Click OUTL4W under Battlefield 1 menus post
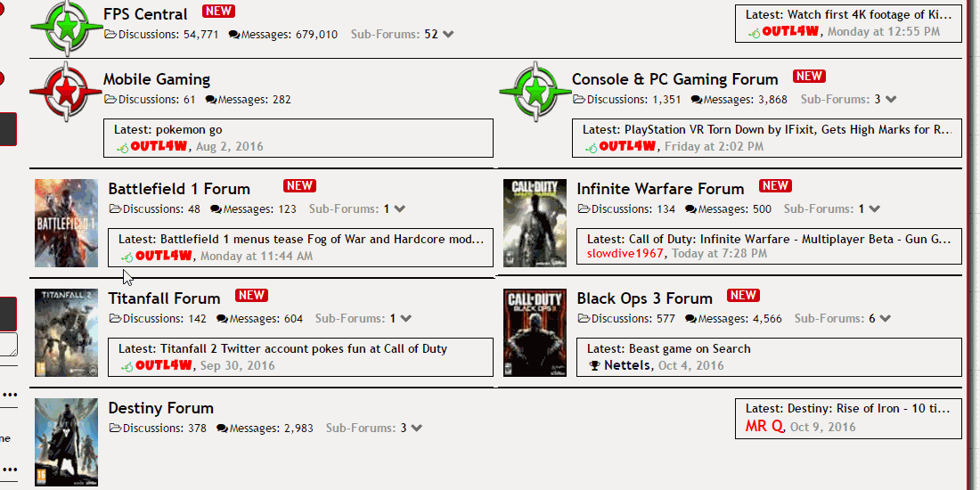Viewport: 980px width, 490px height. [164, 256]
